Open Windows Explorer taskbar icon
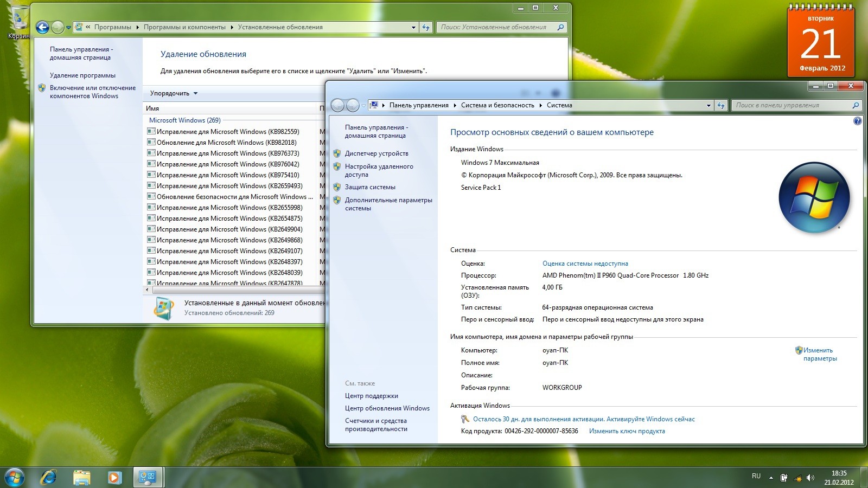Image resolution: width=868 pixels, height=488 pixels. point(82,477)
